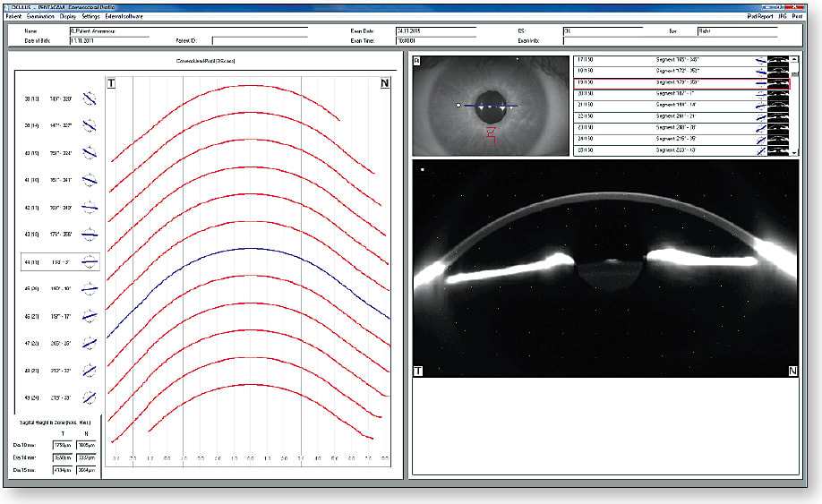
Task: Click orientation icon of profile row 42
Action: coord(90,208)
